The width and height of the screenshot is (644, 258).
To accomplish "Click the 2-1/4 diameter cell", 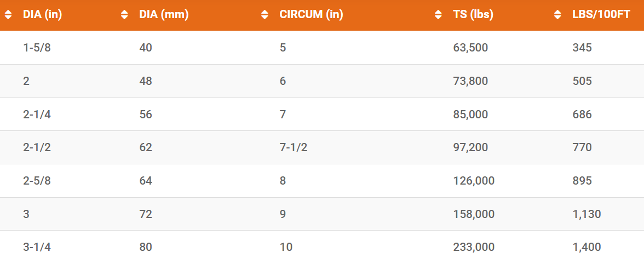I will click(37, 114).
